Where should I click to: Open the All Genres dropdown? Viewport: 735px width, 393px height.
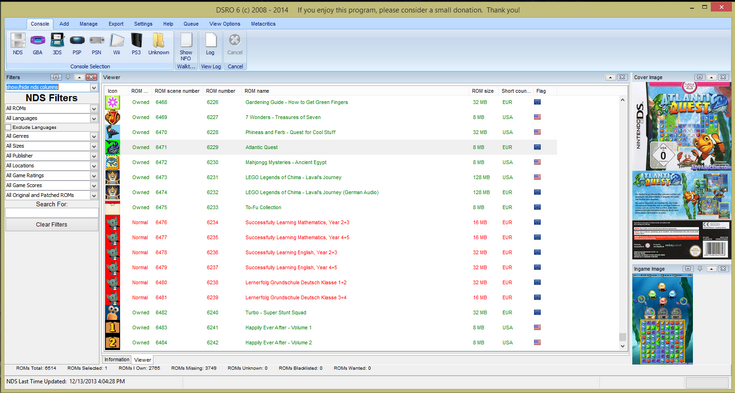[x=94, y=136]
